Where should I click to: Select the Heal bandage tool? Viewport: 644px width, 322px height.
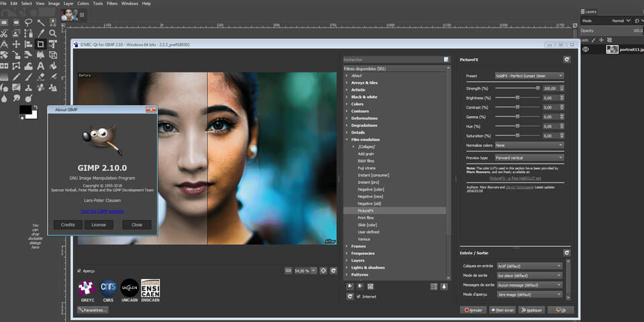[41, 87]
